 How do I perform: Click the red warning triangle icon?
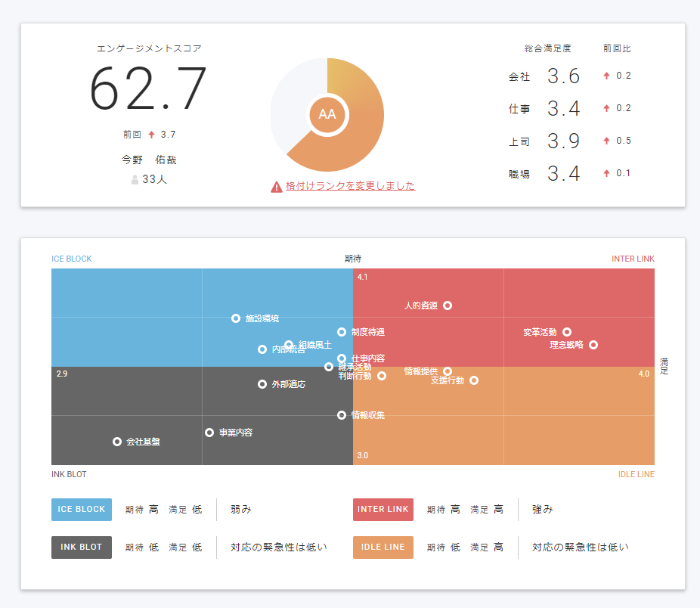coord(277,187)
